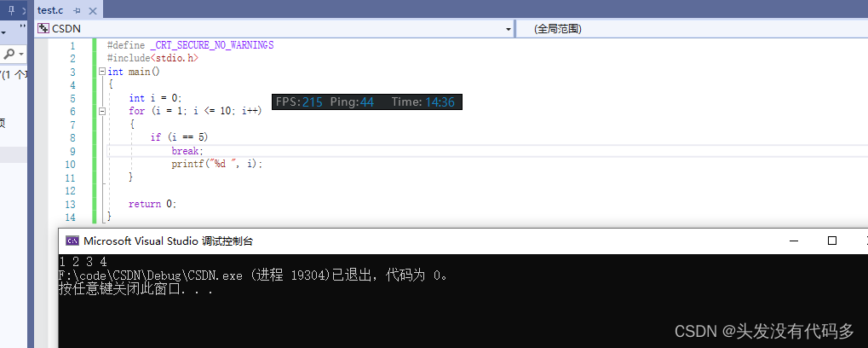Collapse the main() function outline block
868x348 pixels.
pyautogui.click(x=102, y=72)
